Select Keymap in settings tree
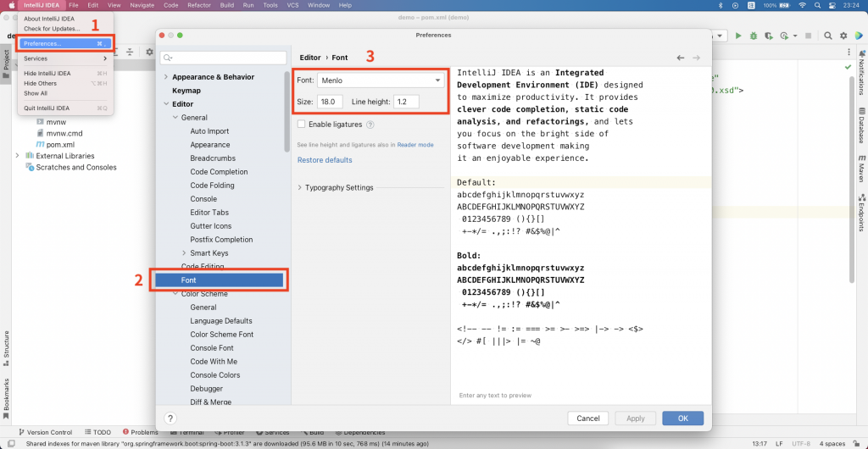 [186, 90]
